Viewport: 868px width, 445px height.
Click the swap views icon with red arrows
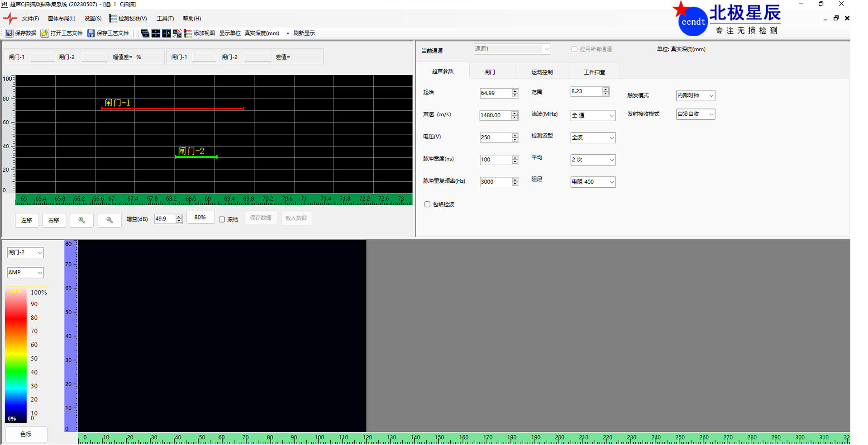click(177, 33)
